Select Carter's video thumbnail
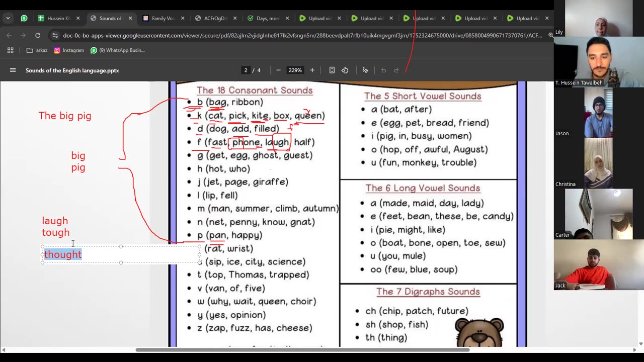 tap(599, 214)
